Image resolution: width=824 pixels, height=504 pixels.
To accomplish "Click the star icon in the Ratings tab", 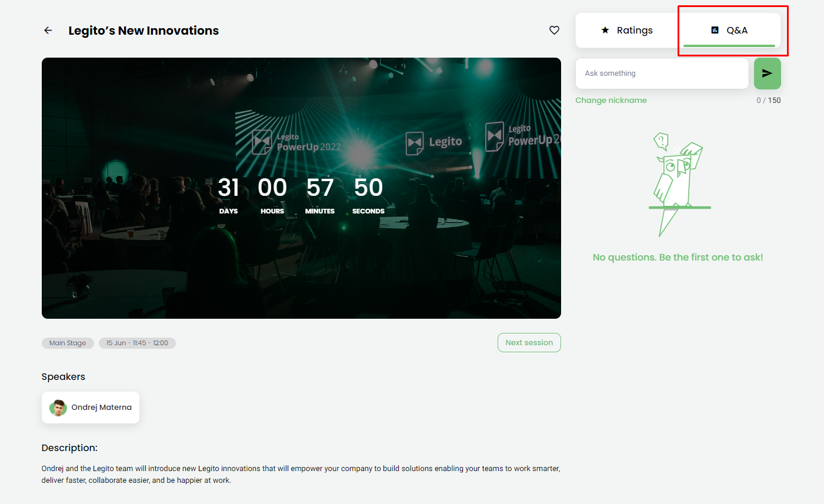I will 605,30.
